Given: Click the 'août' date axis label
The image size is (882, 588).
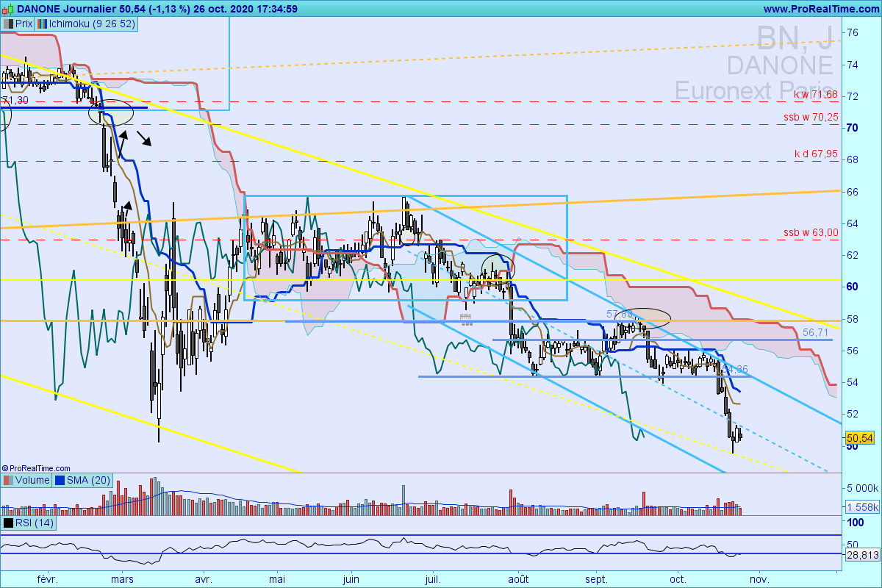Looking at the screenshot, I should point(518,579).
